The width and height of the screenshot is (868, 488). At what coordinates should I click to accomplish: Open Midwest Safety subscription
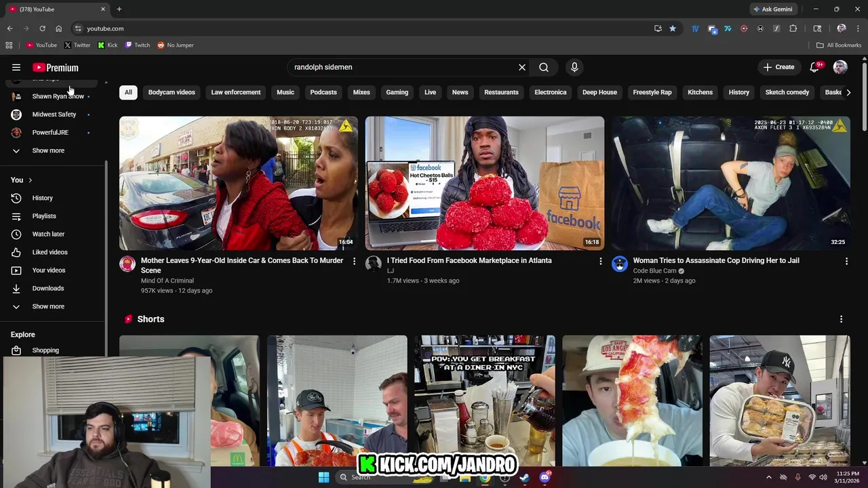pos(54,115)
